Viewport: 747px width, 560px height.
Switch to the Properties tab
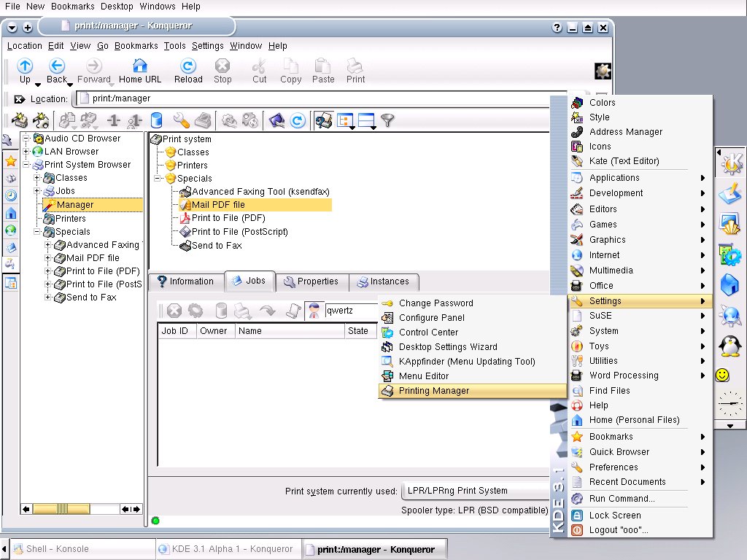312,281
